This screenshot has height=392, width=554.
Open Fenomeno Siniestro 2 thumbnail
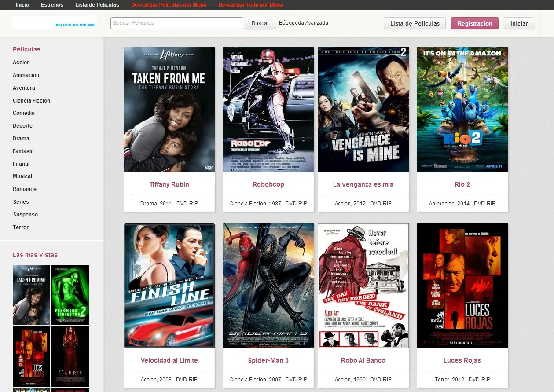(x=70, y=295)
